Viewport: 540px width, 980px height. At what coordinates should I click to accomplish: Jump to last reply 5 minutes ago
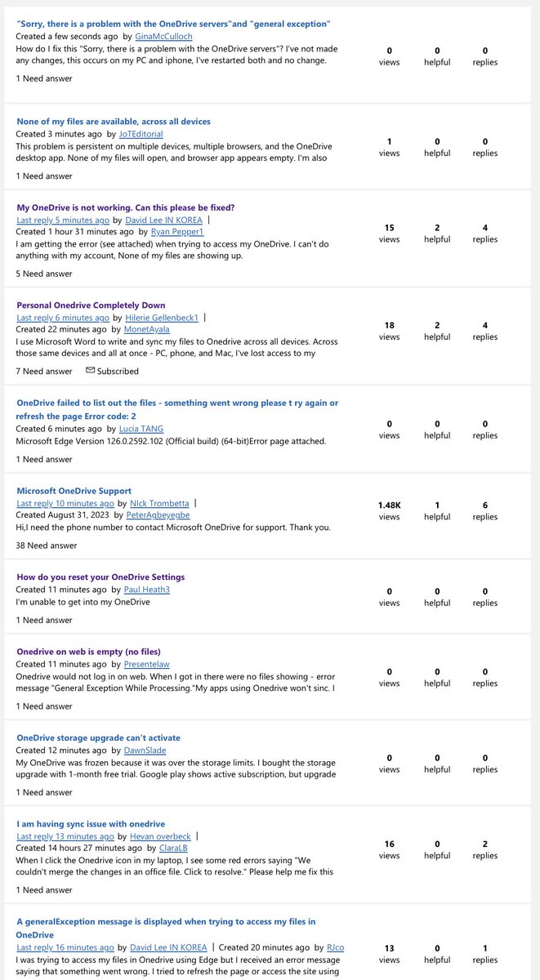coord(63,220)
